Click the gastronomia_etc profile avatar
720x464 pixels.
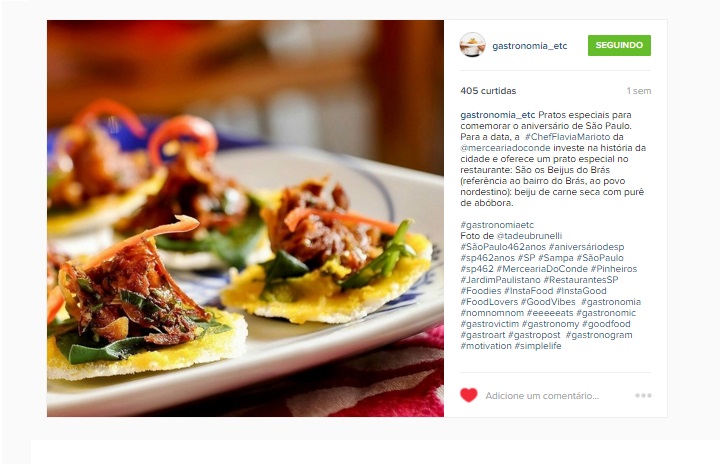472,45
